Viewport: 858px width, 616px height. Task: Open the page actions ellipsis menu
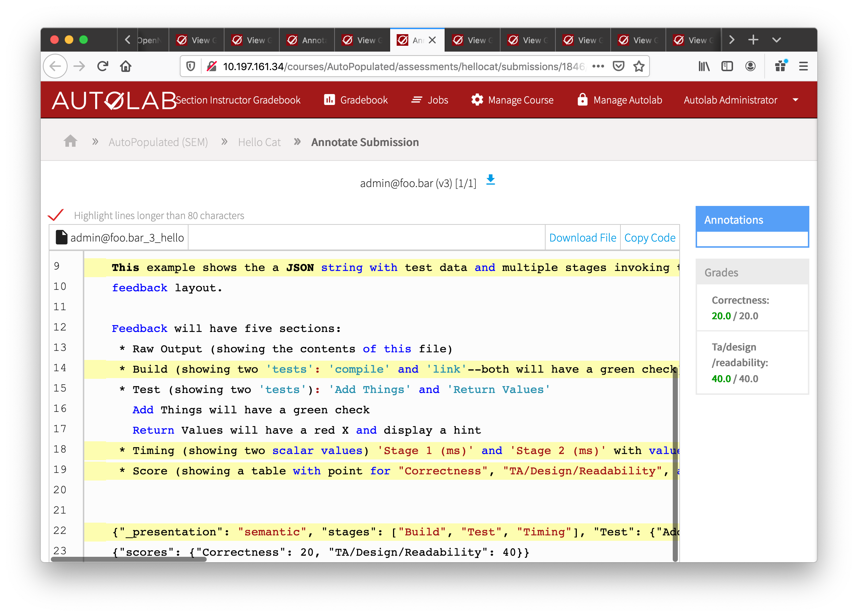point(598,66)
